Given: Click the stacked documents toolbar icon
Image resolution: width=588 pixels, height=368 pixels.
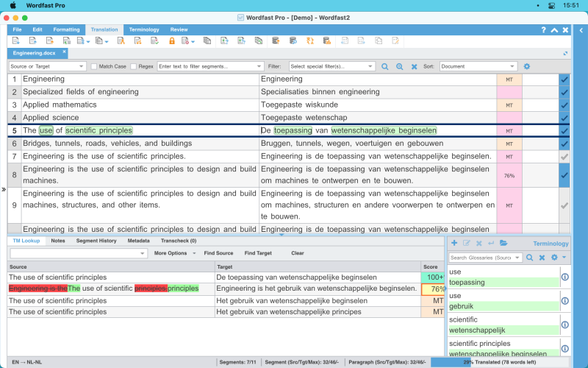Looking at the screenshot, I should click(207, 41).
